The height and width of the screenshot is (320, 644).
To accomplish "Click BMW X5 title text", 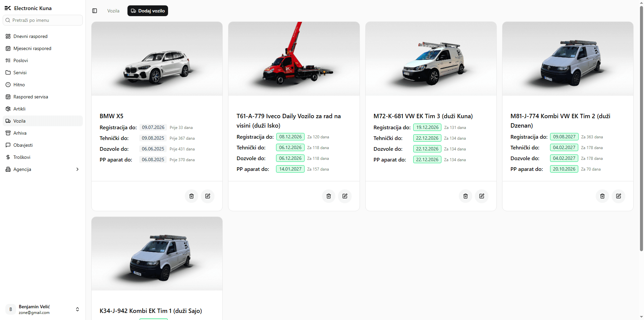I will [111, 116].
